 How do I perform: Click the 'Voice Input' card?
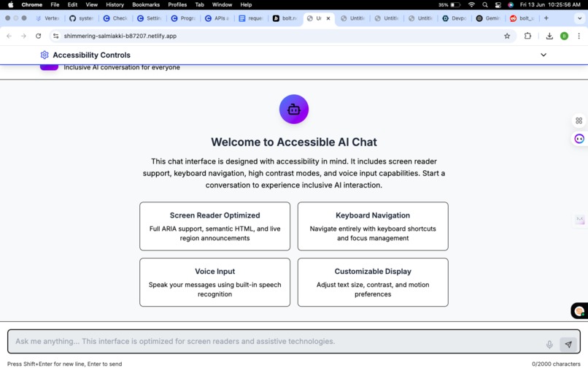pos(215,283)
